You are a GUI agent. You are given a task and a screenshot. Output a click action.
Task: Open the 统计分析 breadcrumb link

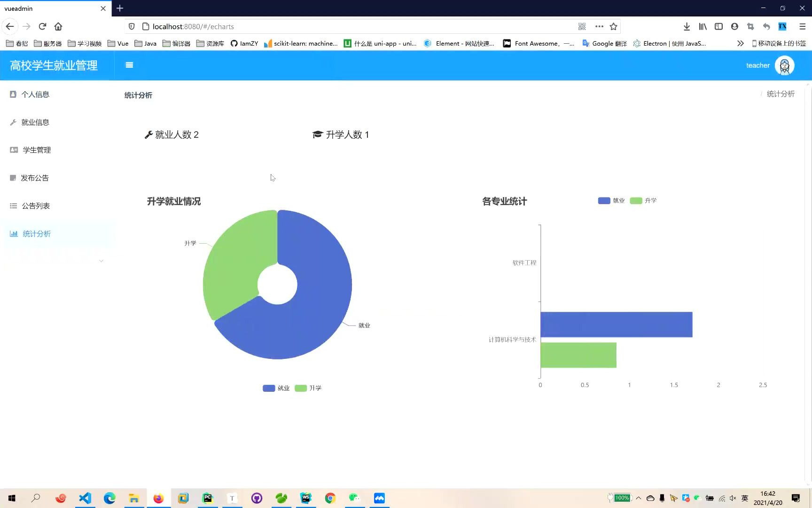tap(781, 94)
